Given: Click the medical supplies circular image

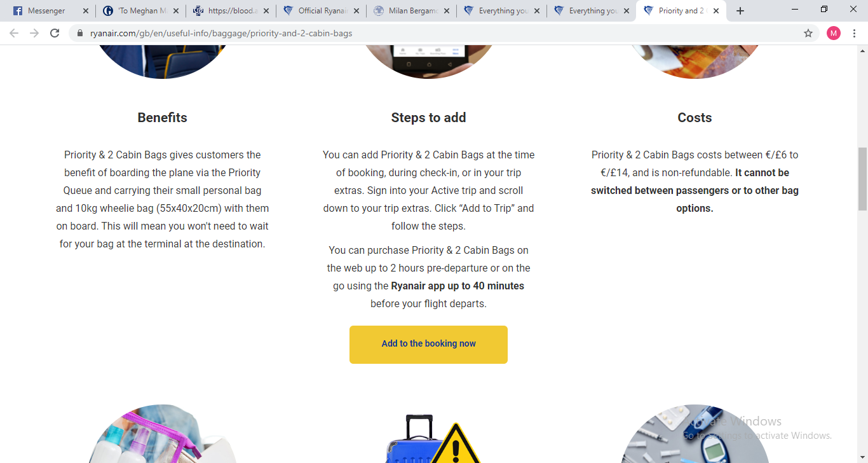Looking at the screenshot, I should pyautogui.click(x=695, y=434).
